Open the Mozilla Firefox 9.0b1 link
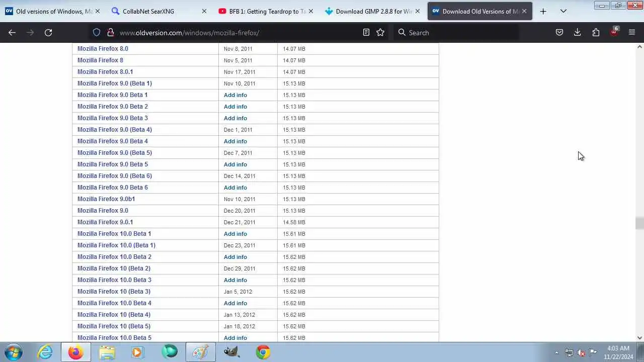 pos(106,199)
